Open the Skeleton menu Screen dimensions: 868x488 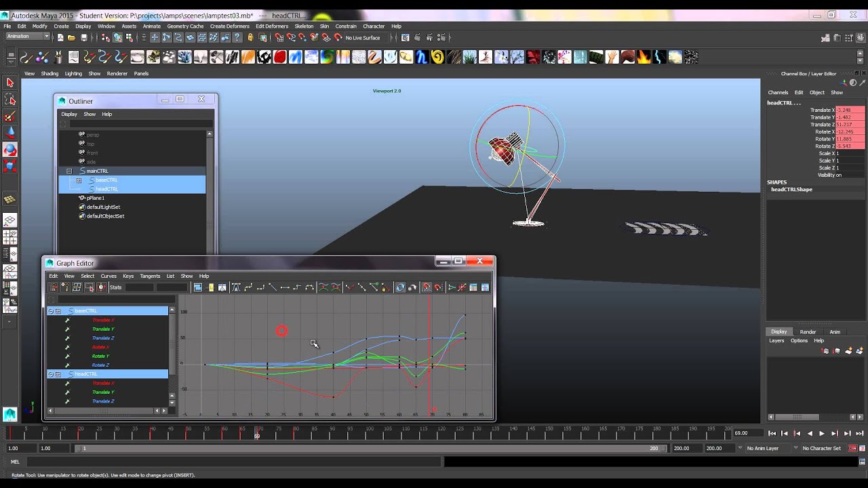(304, 26)
